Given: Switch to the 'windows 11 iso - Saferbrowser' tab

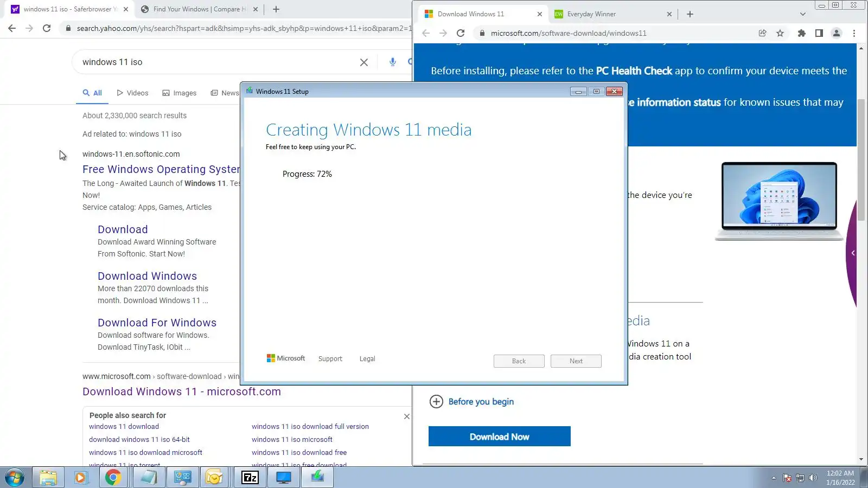Looking at the screenshot, I should (70, 9).
